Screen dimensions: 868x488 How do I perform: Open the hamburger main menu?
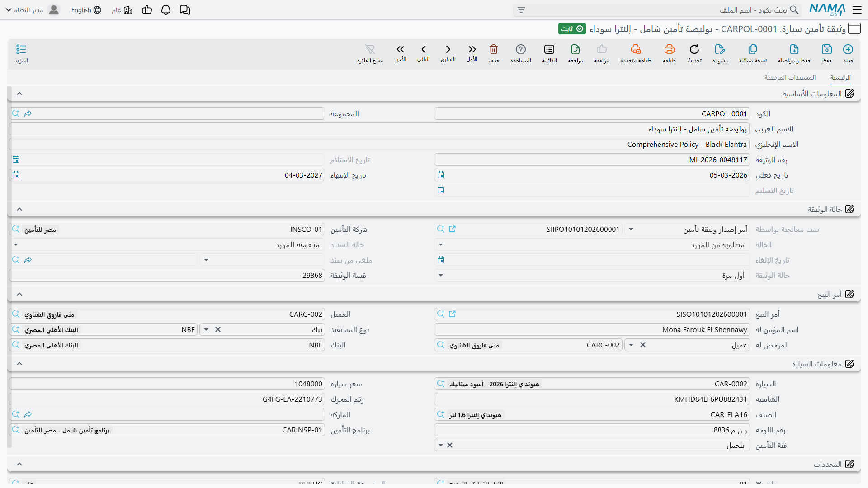click(x=857, y=10)
